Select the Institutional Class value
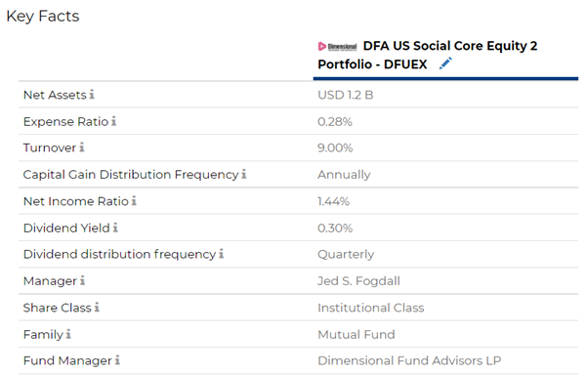588x375 pixels. pos(371,308)
